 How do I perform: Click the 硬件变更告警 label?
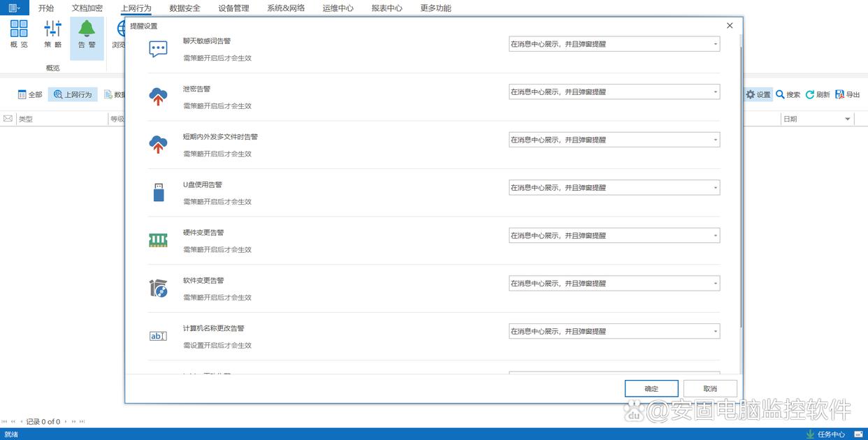click(203, 233)
